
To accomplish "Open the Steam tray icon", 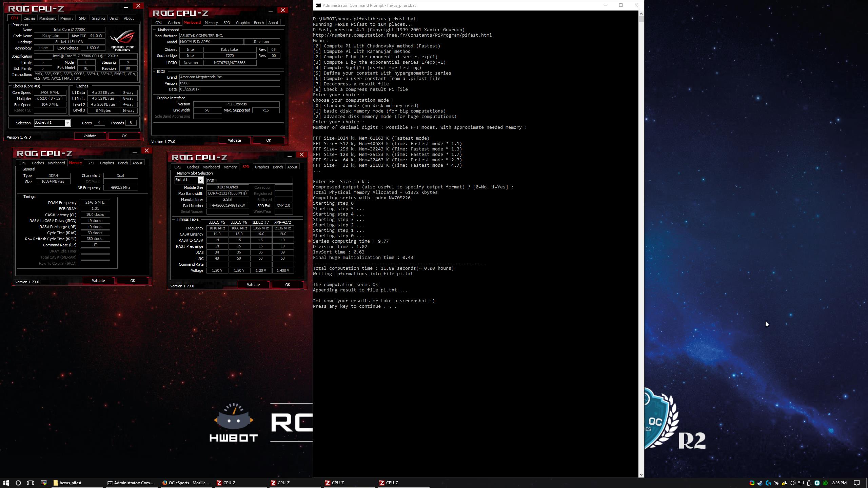I will (760, 483).
